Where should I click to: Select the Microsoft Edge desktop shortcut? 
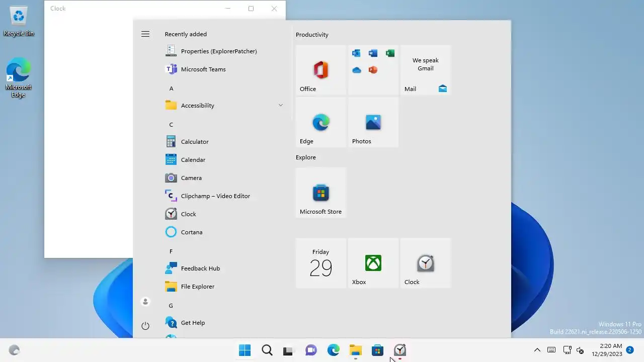[19, 78]
